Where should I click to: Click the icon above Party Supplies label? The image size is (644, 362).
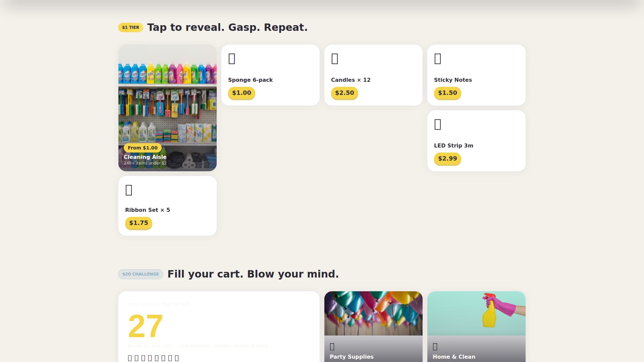click(332, 347)
